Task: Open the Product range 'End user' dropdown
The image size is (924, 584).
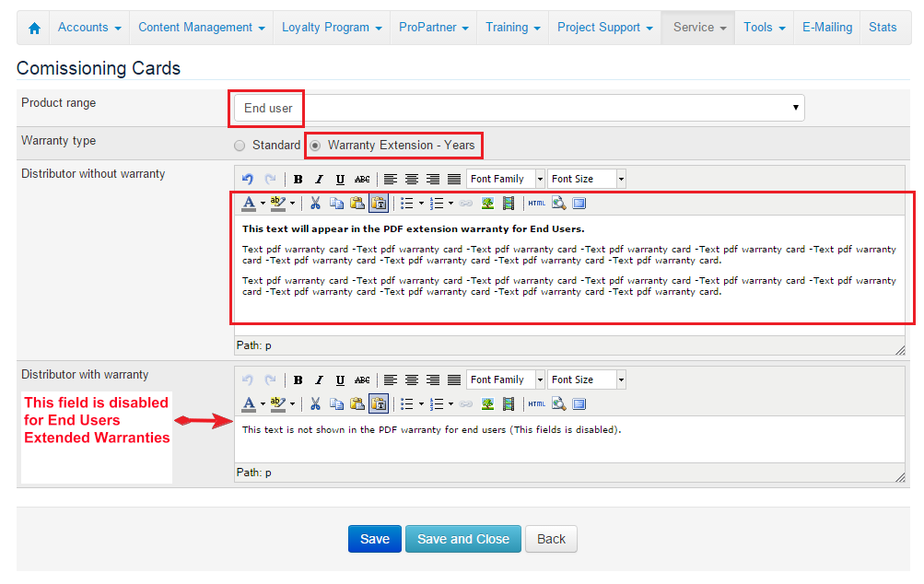Action: tap(519, 108)
